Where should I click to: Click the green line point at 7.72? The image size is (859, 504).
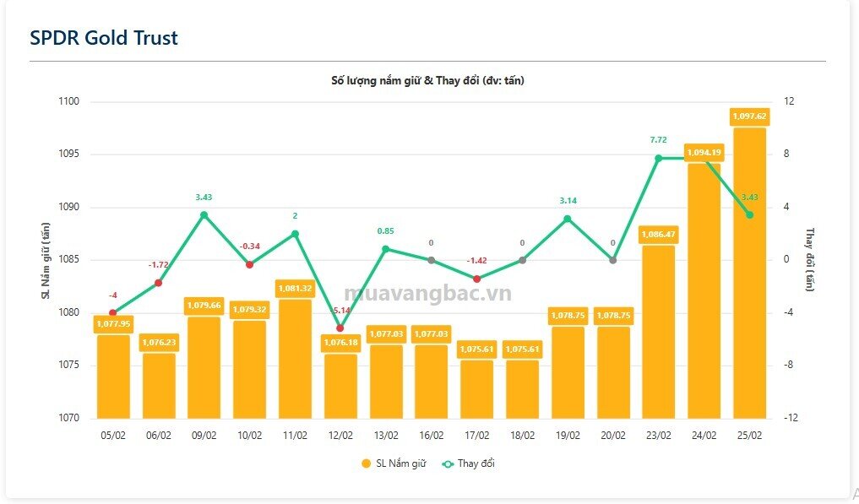(x=659, y=159)
